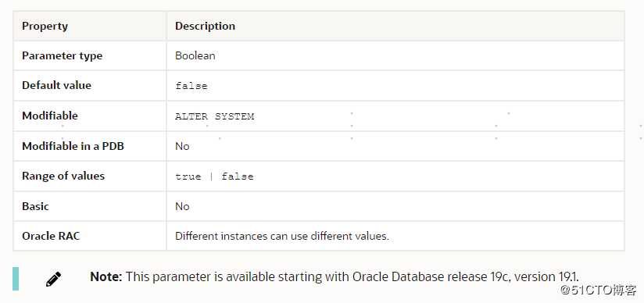This screenshot has height=303, width=644.
Task: Click the true | false code text
Action: point(214,176)
